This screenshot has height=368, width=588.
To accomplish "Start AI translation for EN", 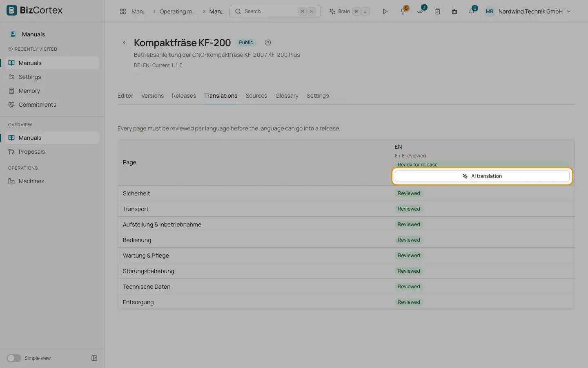I will (482, 176).
